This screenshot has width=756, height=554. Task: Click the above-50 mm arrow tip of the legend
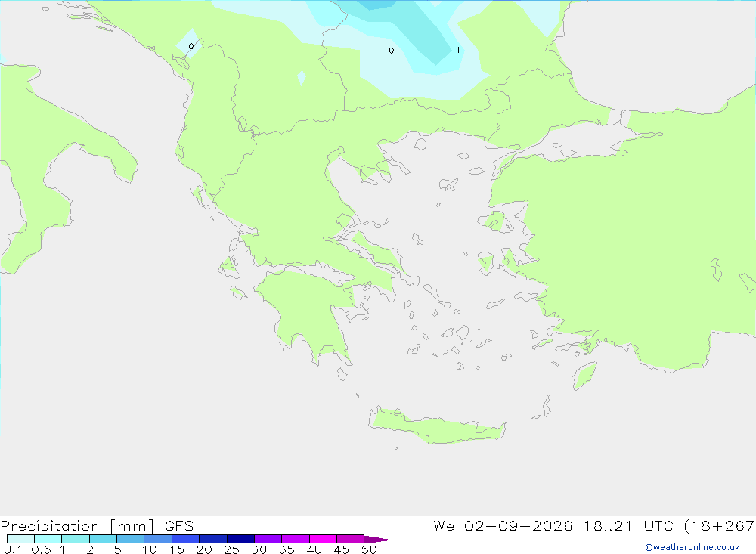click(378, 540)
